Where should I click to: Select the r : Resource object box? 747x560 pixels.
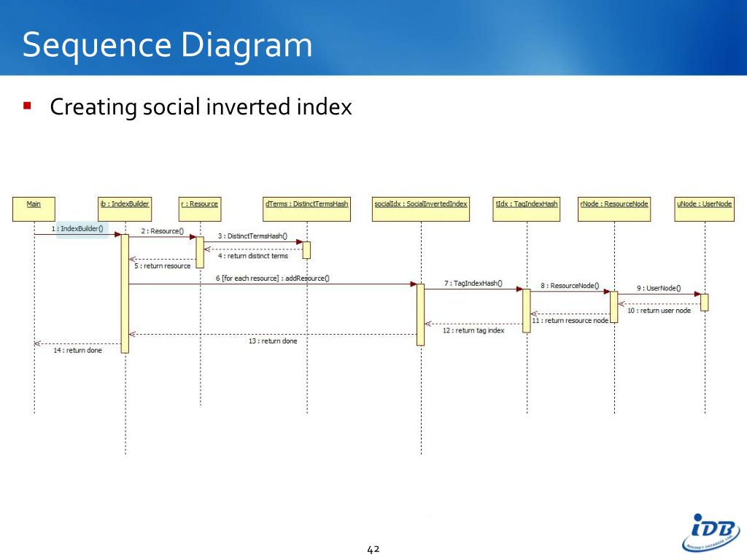(200, 209)
